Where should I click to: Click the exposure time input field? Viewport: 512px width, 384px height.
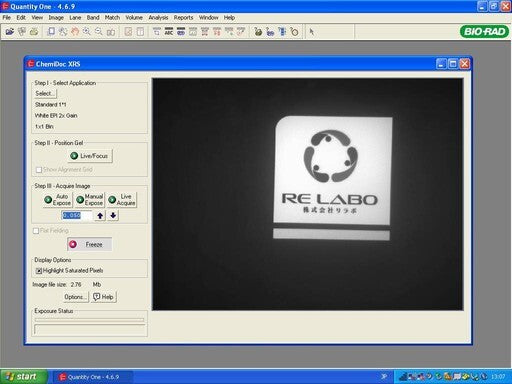point(77,216)
